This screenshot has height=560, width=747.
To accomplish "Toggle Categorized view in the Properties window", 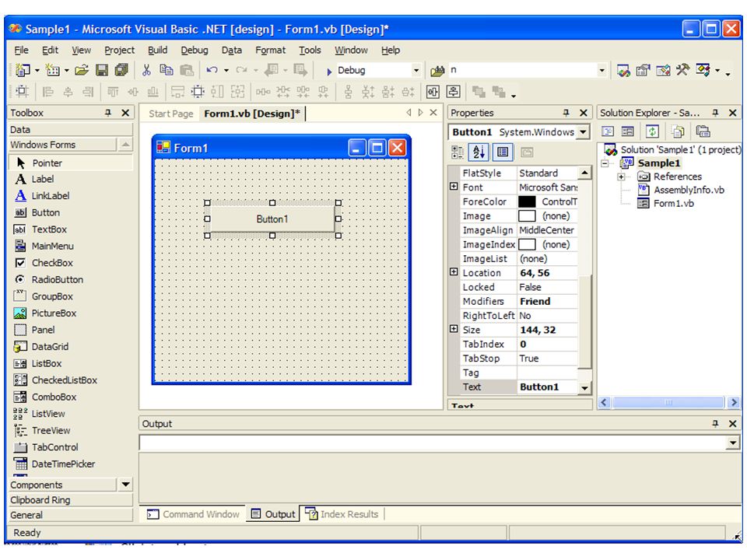I will coord(458,152).
